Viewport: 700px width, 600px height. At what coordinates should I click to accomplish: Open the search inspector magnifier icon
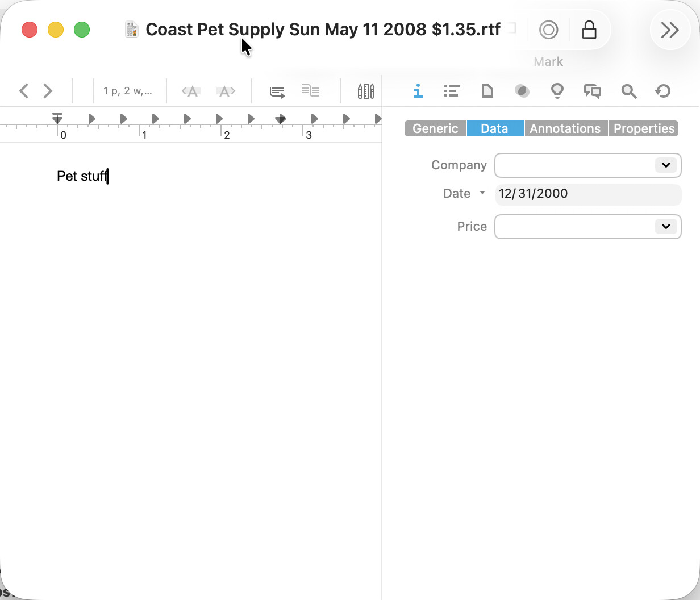pyautogui.click(x=628, y=91)
